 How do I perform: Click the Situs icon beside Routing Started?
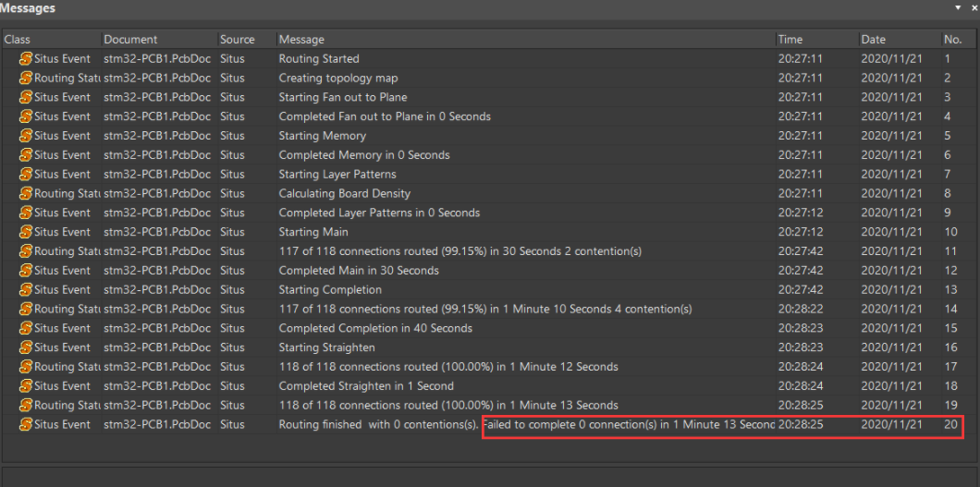(x=26, y=59)
